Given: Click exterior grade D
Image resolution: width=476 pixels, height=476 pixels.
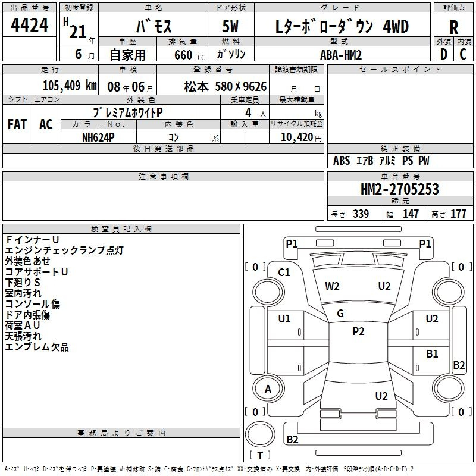Looking at the screenshot, I should click(444, 54).
